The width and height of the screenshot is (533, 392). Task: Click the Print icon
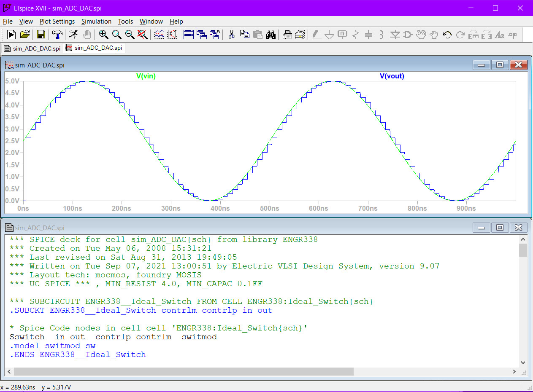(287, 35)
